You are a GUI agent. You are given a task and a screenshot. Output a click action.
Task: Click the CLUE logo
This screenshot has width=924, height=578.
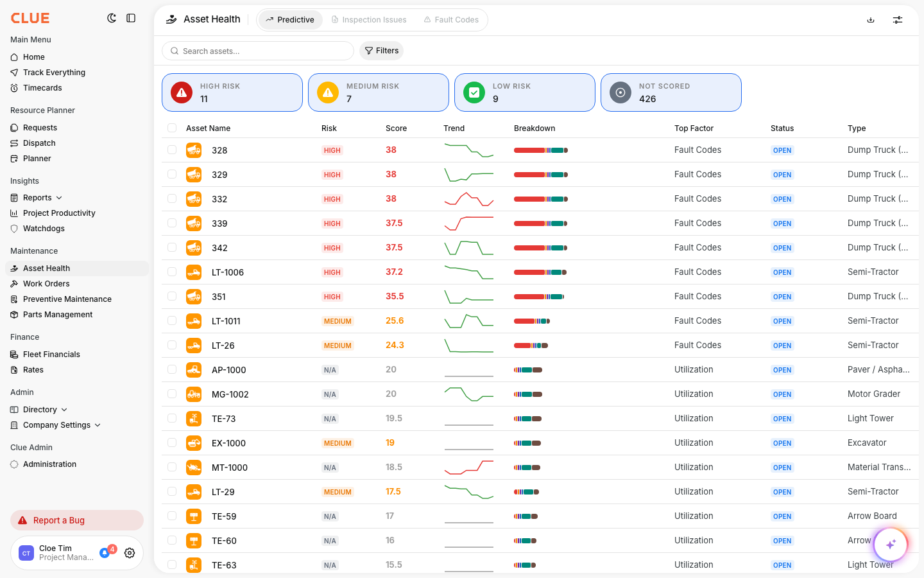[x=30, y=18]
